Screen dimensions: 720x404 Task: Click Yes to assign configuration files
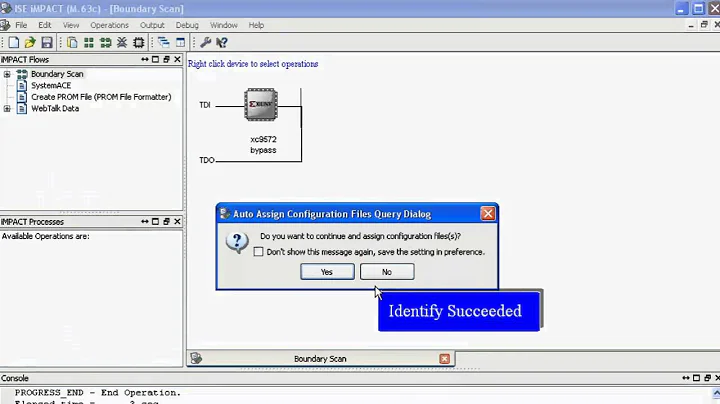pyautogui.click(x=327, y=272)
